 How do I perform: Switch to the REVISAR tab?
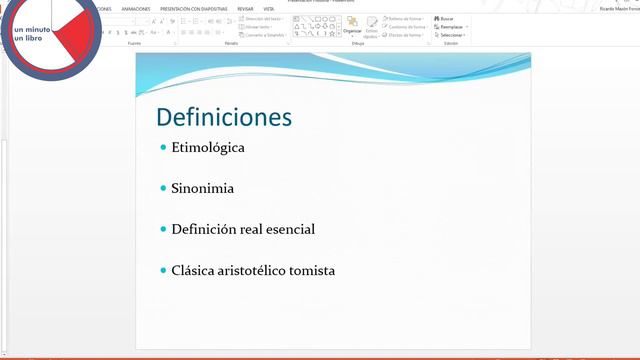coord(245,9)
